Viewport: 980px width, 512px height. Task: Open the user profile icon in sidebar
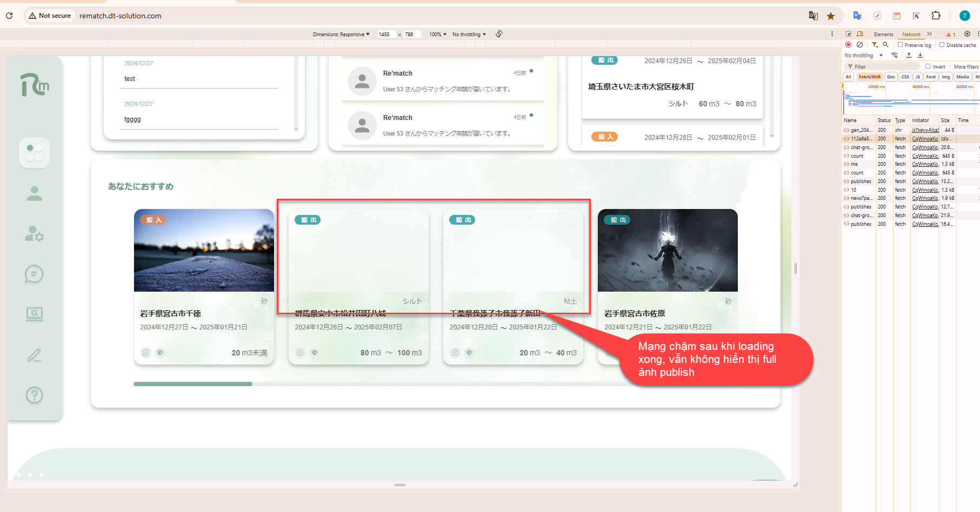[x=35, y=193]
